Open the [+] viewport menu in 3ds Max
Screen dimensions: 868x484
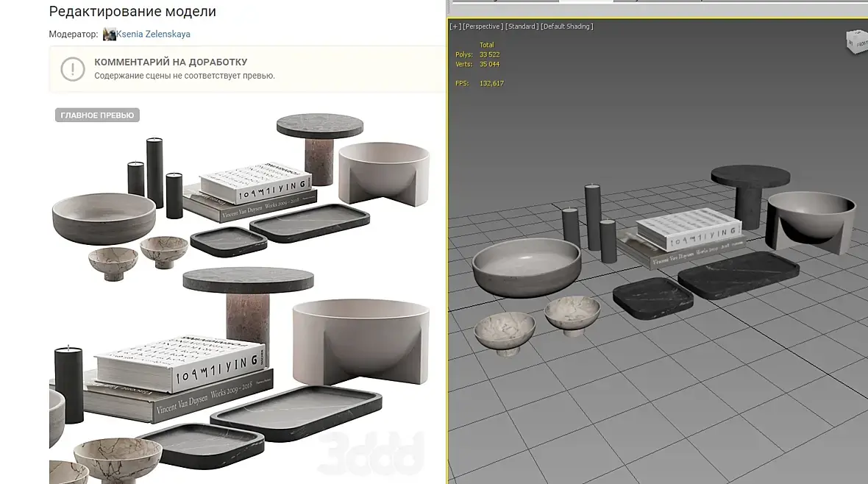tap(455, 26)
